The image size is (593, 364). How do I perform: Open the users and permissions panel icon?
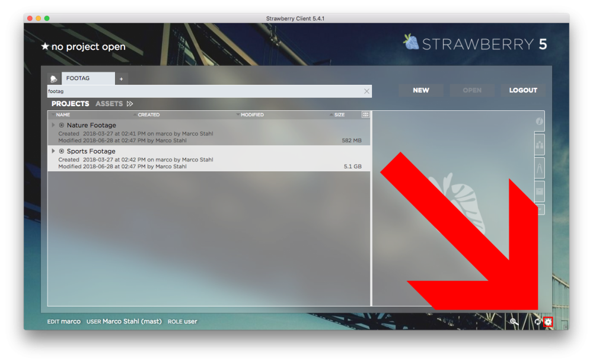(539, 145)
